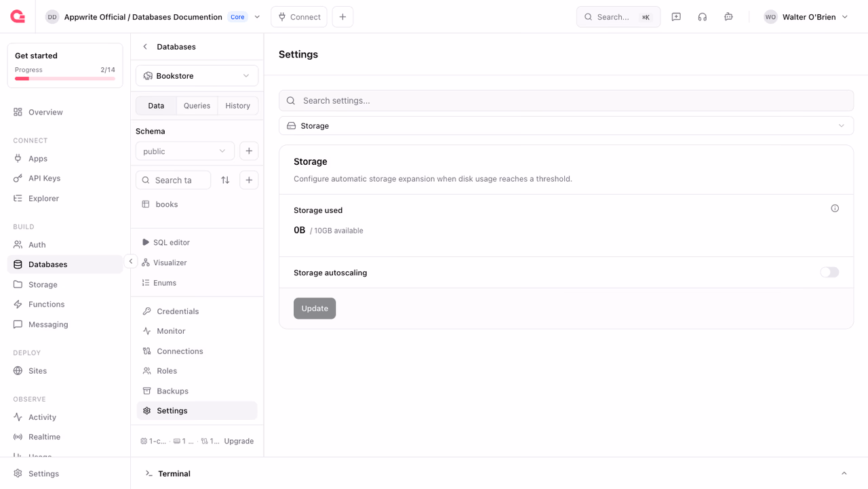Switch to the Queries tab
This screenshot has height=489, width=868.
click(x=197, y=106)
